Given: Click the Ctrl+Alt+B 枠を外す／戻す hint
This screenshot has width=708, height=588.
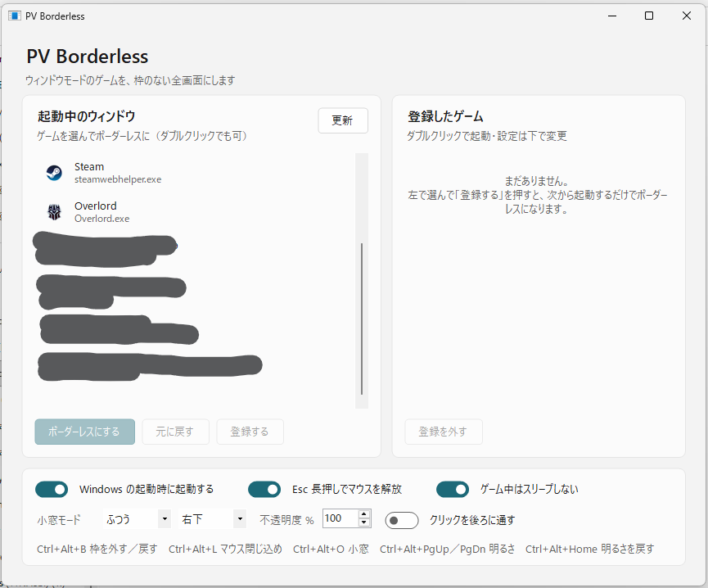Looking at the screenshot, I should [x=97, y=550].
